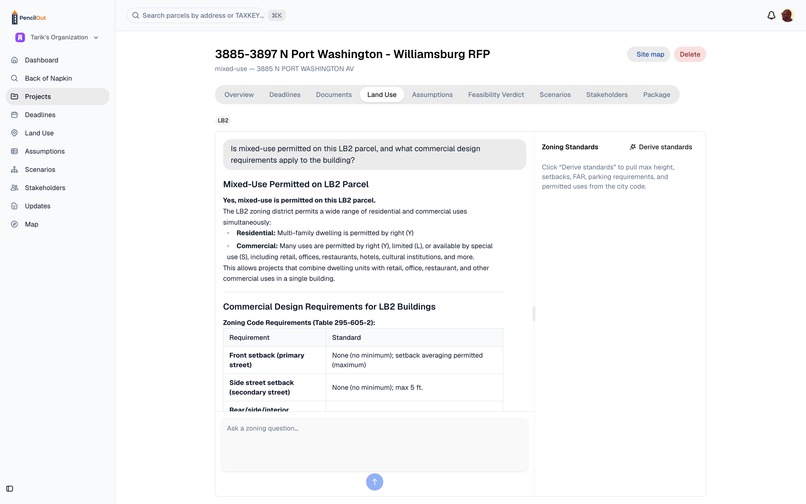Click the Standard column header
Screen dimensions: 806x504
tap(414, 337)
